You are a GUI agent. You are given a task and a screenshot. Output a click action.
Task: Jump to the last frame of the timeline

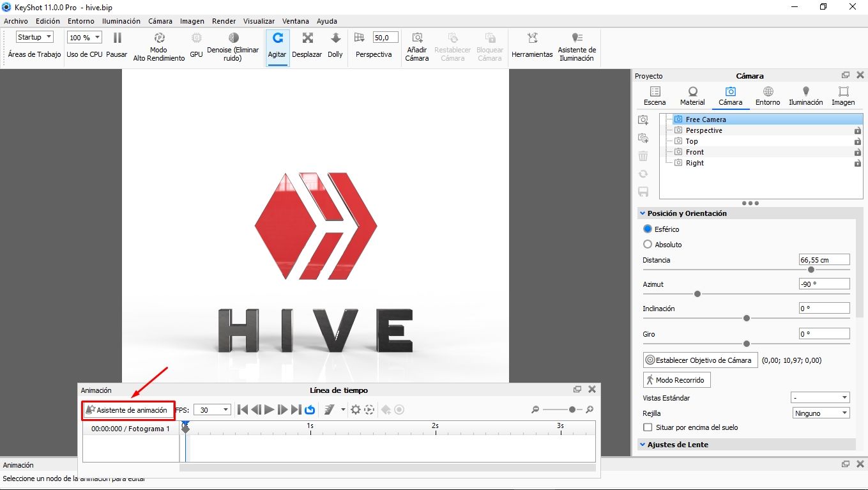click(x=296, y=410)
